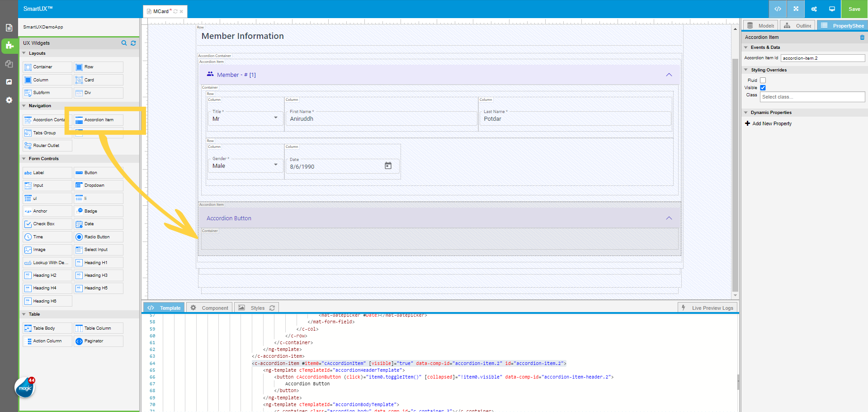Image resolution: width=868 pixels, height=412 pixels.
Task: Click the magic assistant badge icon
Action: pyautogui.click(x=25, y=388)
